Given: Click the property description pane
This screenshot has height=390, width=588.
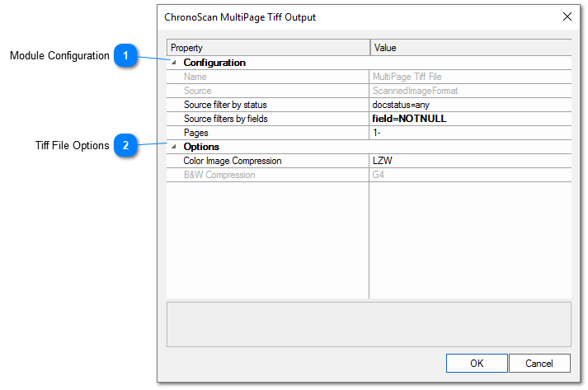Looking at the screenshot, I should click(369, 324).
